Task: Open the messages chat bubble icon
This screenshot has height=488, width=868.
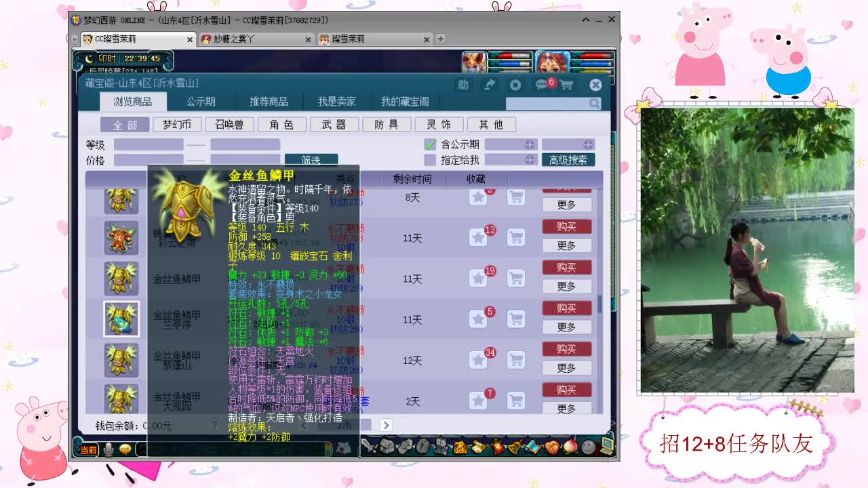Action: pos(542,85)
